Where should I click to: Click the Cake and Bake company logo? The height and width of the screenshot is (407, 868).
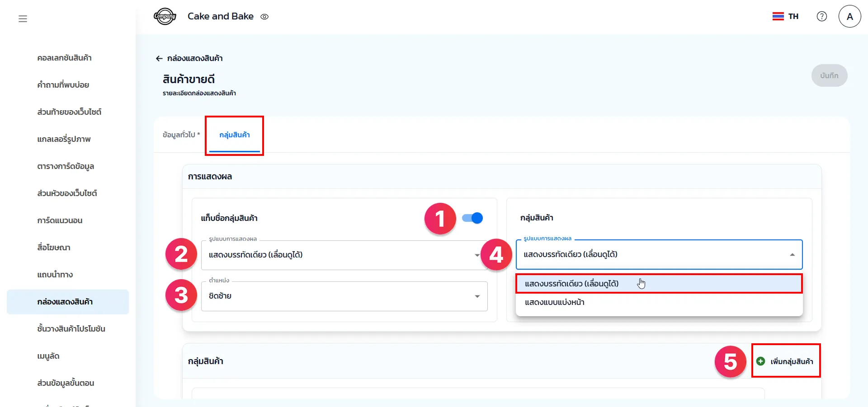165,17
